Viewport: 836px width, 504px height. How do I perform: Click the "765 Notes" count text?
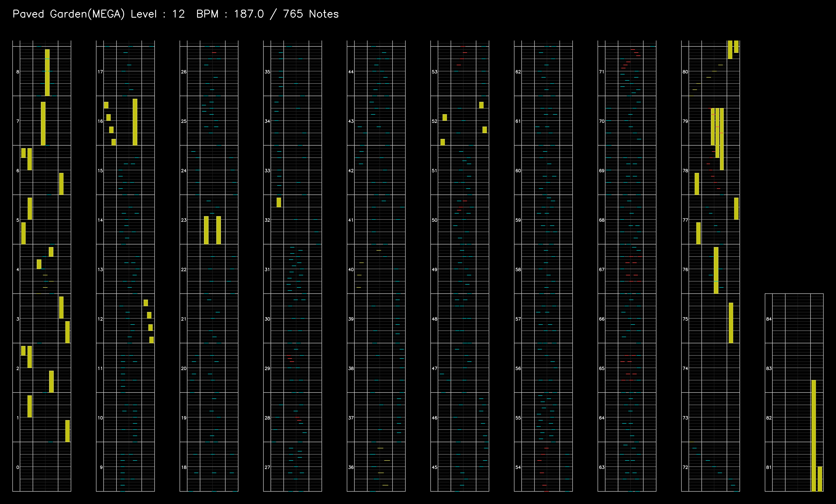[311, 14]
